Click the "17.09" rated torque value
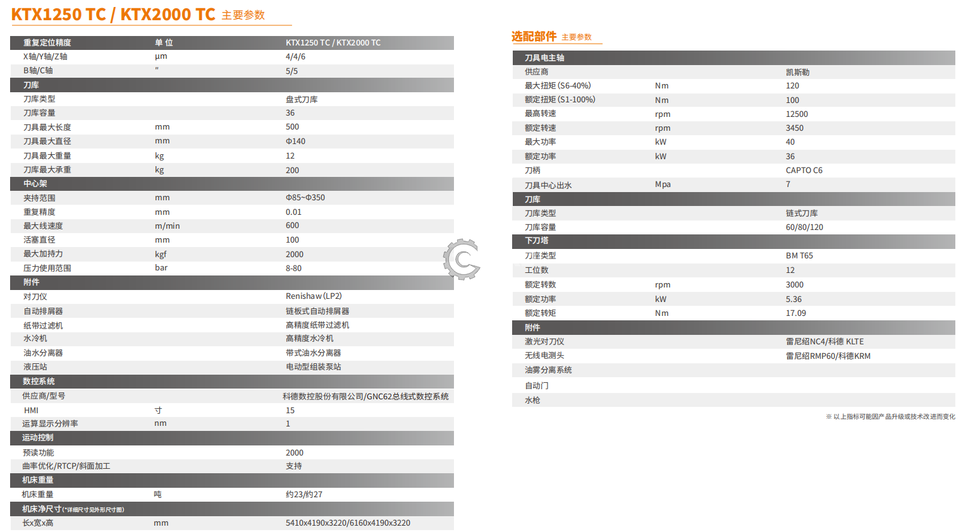 [796, 313]
